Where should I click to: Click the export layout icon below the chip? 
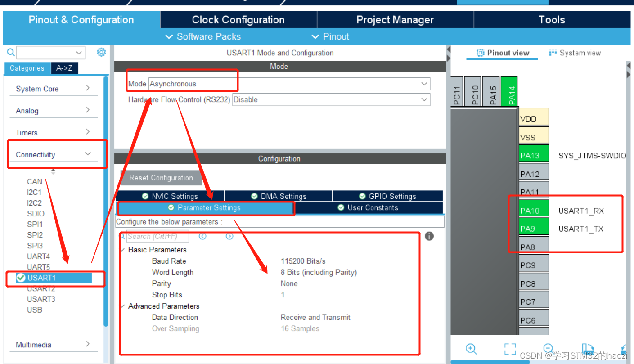click(x=588, y=349)
